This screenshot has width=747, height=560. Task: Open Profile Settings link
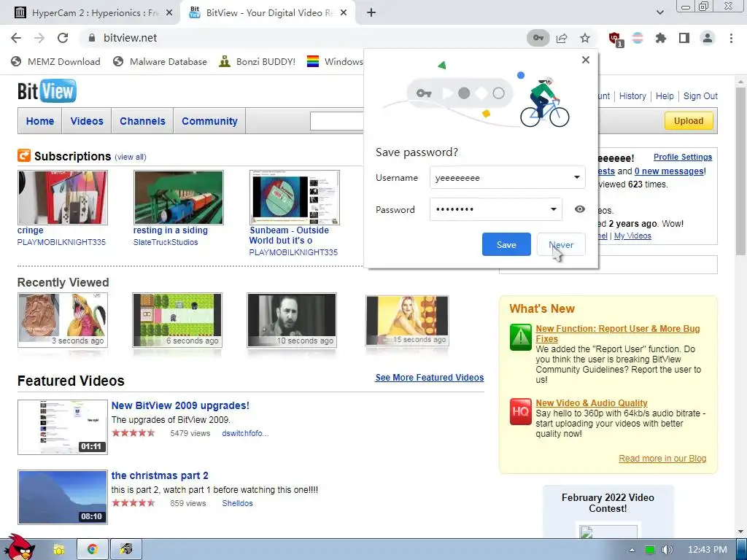pyautogui.click(x=683, y=157)
